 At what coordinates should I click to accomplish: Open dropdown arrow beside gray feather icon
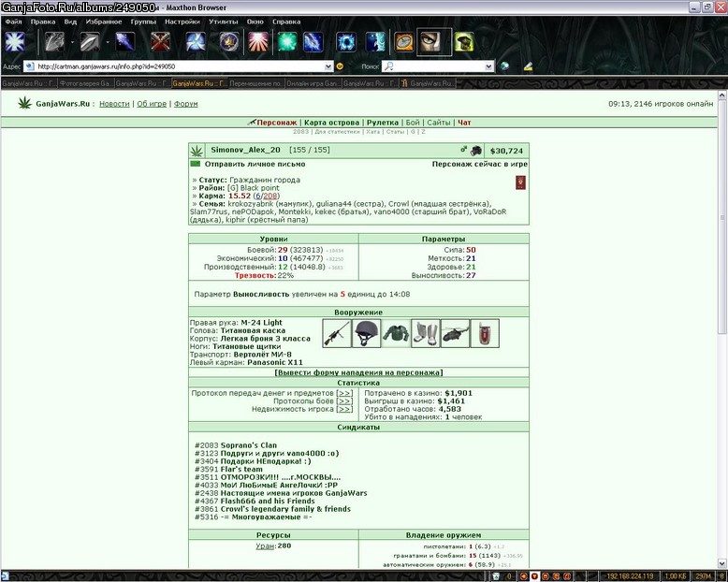point(108,42)
